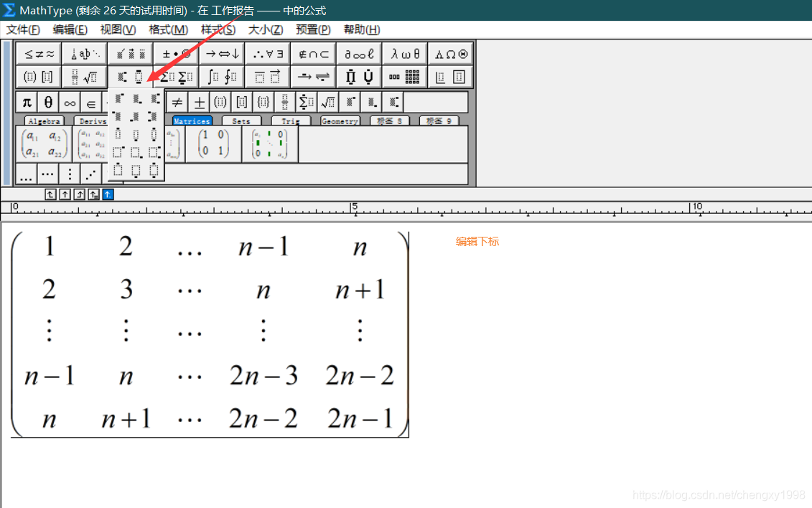
Task: Open the operator symbols palette (± • ⊗)
Action: pos(177,54)
